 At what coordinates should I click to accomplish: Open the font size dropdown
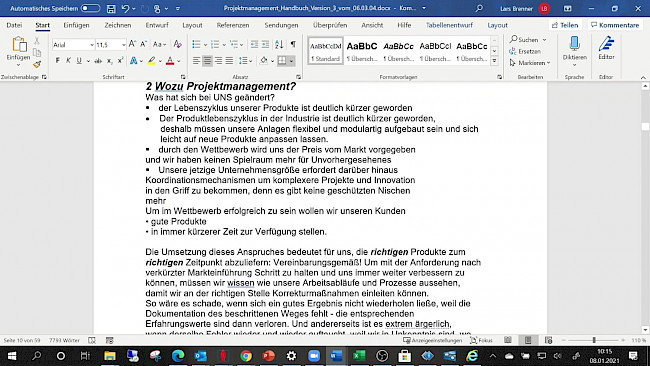[x=123, y=44]
